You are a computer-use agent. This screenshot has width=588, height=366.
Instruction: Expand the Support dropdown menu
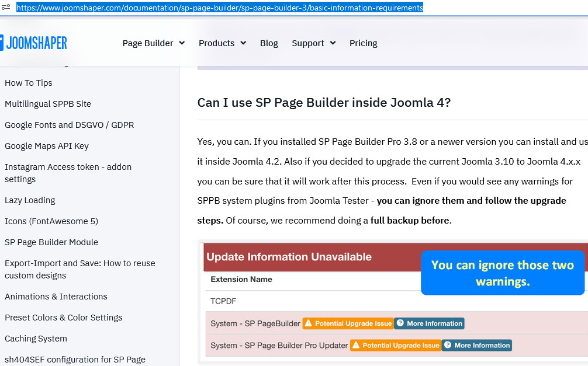point(313,43)
